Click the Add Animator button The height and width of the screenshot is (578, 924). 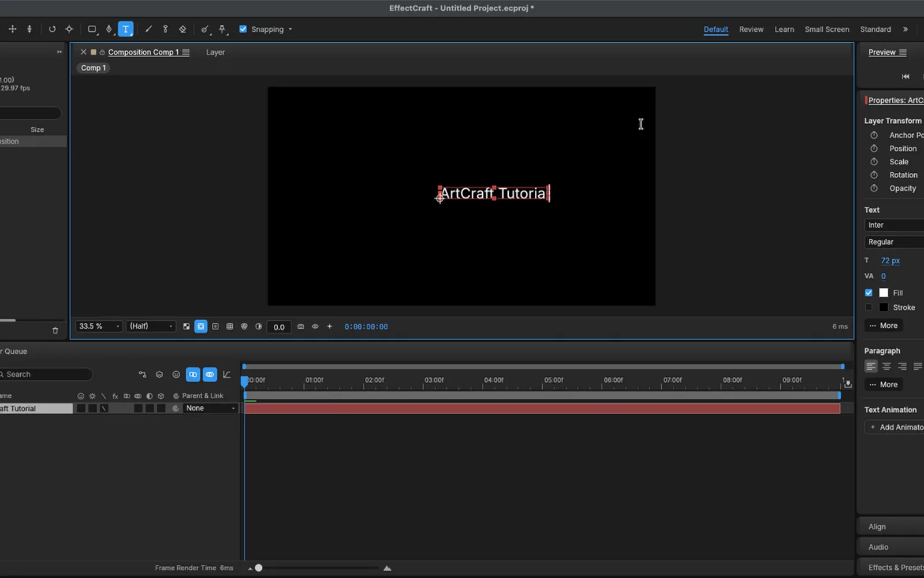tap(895, 427)
